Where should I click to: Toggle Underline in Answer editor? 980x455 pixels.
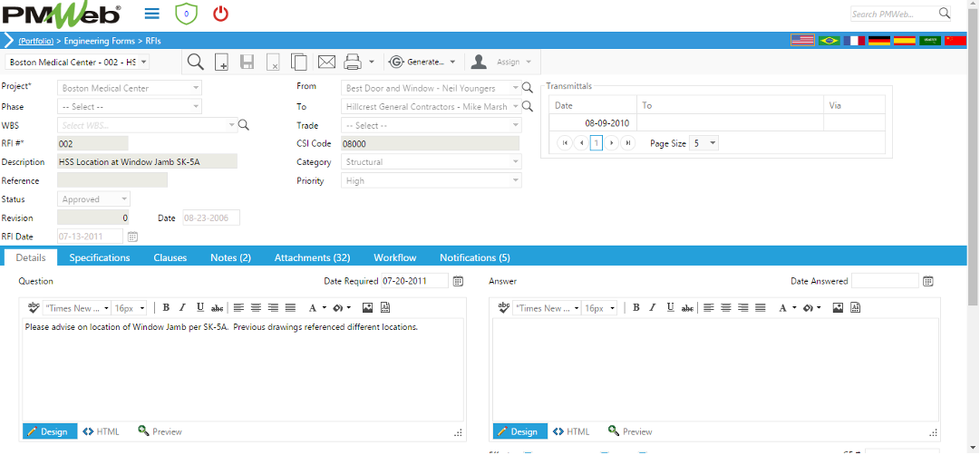click(x=670, y=307)
